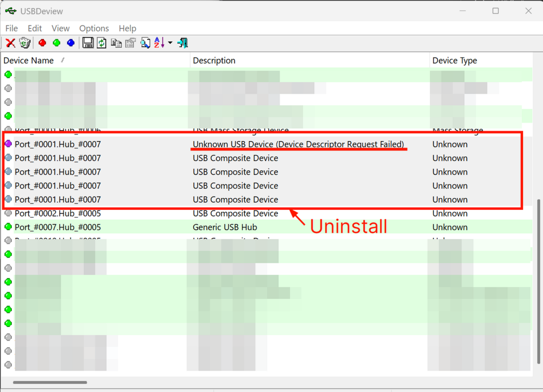Open the Properties toolbar icon

pos(130,43)
